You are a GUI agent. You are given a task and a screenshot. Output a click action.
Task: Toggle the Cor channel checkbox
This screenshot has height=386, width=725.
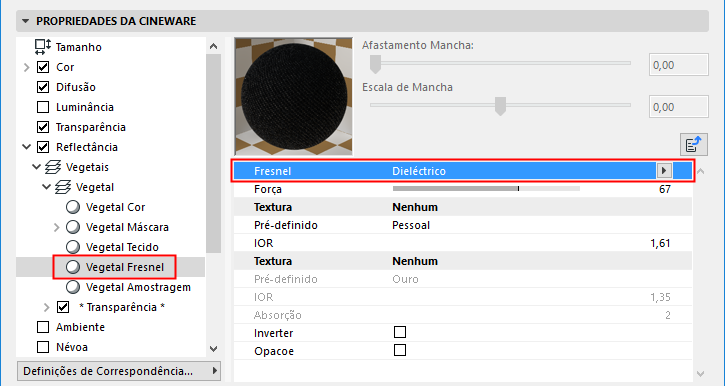[x=43, y=67]
